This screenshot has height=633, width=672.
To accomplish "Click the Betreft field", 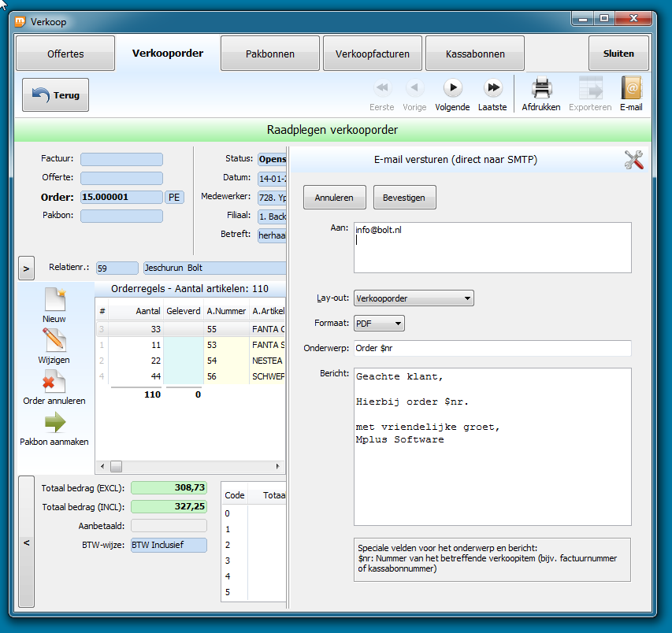I will coord(272,235).
